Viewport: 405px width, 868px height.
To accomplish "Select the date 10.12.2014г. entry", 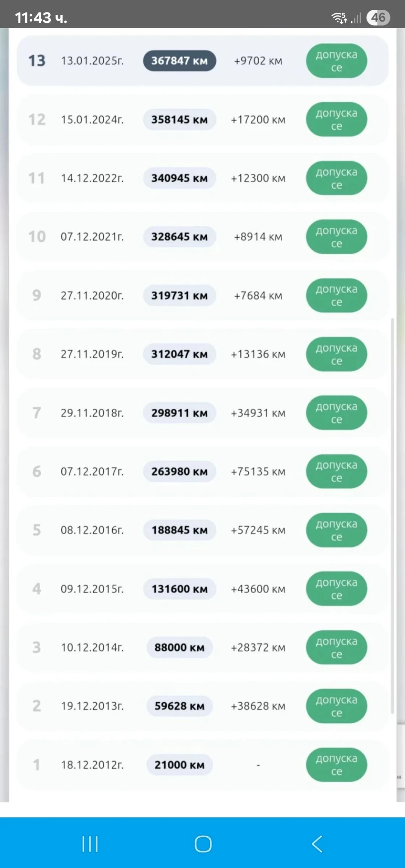I will 92,647.
